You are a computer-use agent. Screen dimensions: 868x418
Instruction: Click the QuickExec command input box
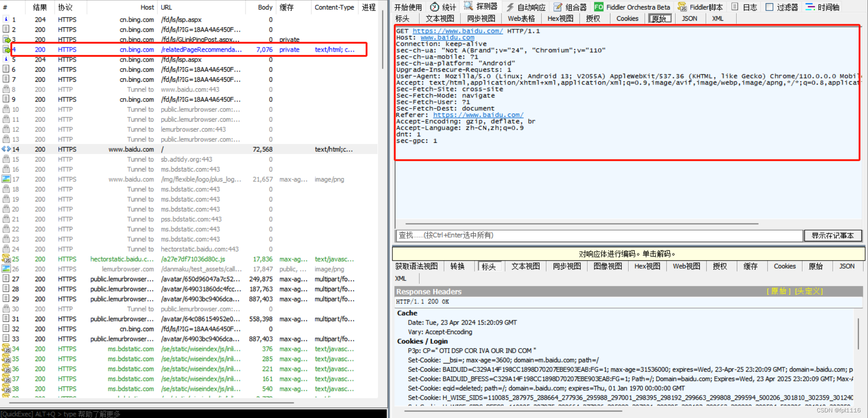coord(194,414)
